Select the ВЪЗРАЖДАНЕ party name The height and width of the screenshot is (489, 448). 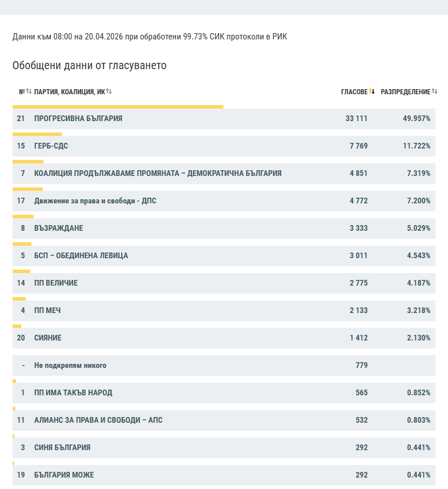click(58, 229)
